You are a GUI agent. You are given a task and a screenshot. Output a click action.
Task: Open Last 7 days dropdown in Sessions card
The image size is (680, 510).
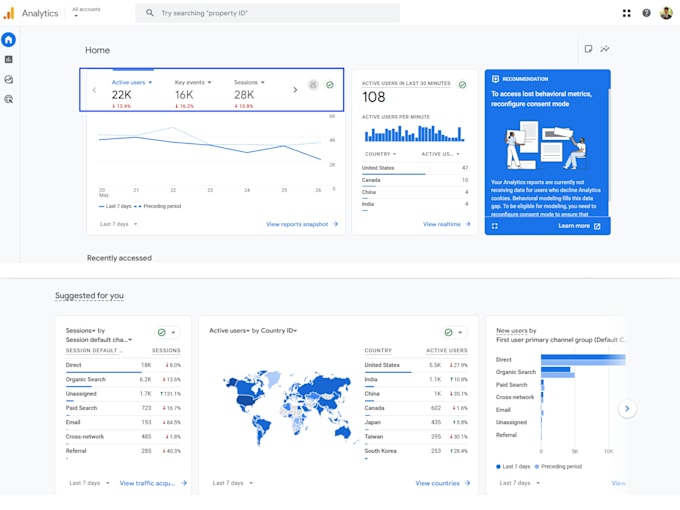89,483
